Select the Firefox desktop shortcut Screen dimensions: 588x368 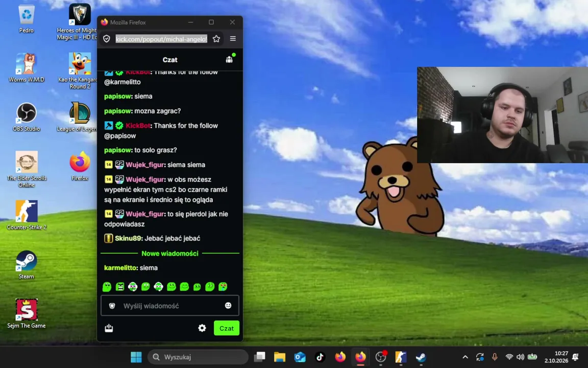[80, 166]
